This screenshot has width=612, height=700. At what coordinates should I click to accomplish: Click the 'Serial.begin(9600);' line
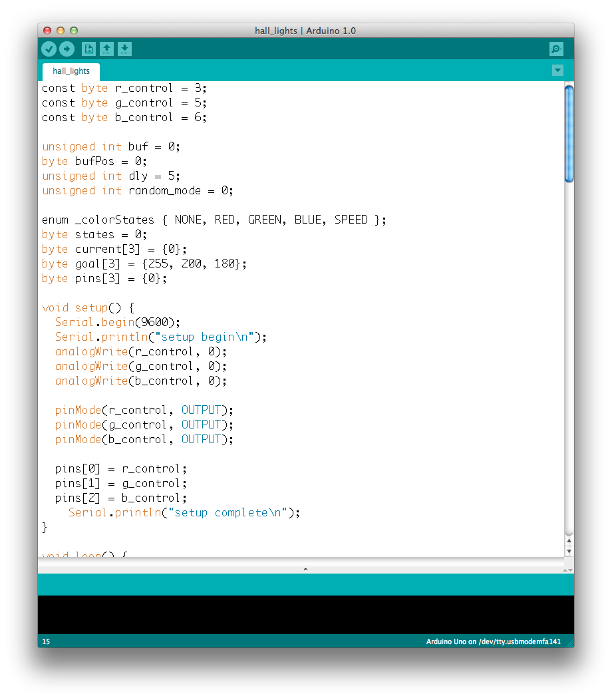[x=118, y=322]
